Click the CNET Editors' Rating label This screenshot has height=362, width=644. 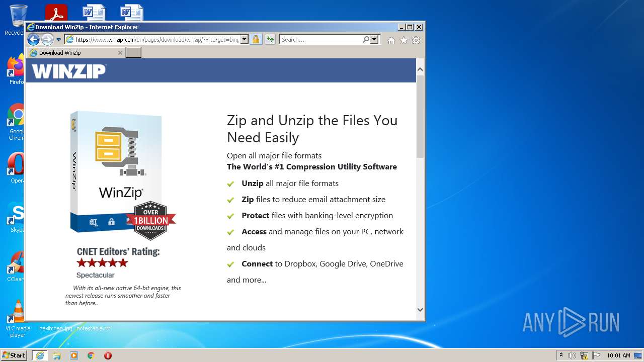[x=118, y=251]
